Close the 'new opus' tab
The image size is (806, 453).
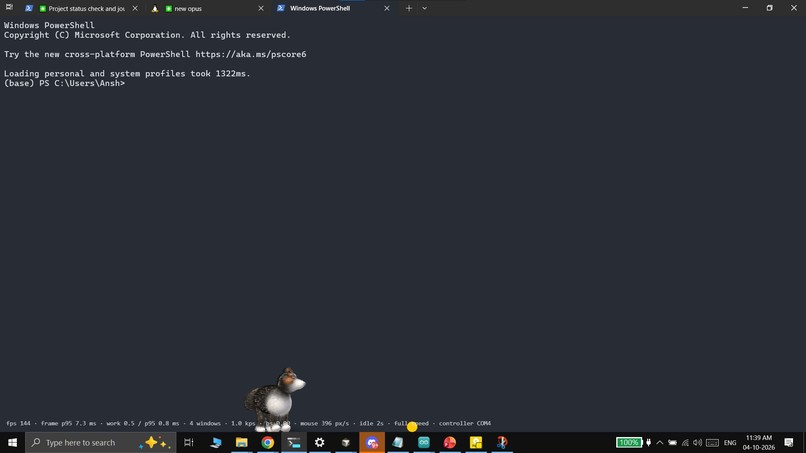[x=261, y=8]
